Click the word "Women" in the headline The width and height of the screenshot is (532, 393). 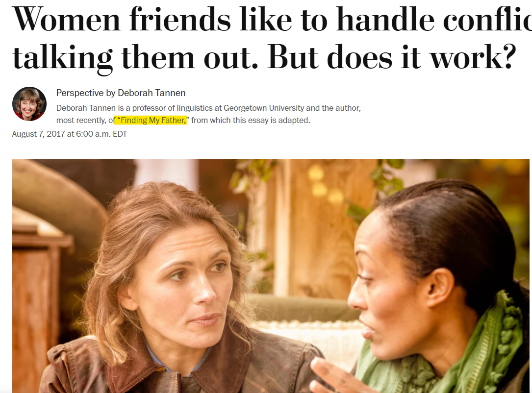pyautogui.click(x=67, y=19)
